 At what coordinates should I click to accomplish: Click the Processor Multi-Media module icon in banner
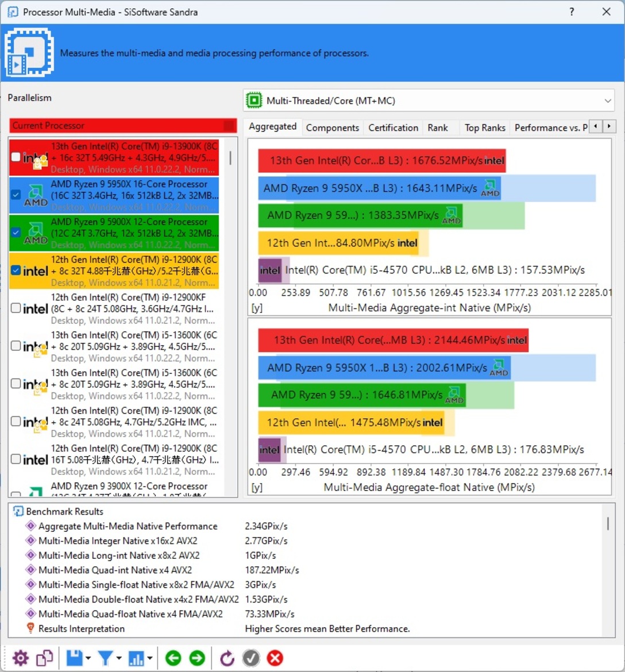pyautogui.click(x=29, y=52)
